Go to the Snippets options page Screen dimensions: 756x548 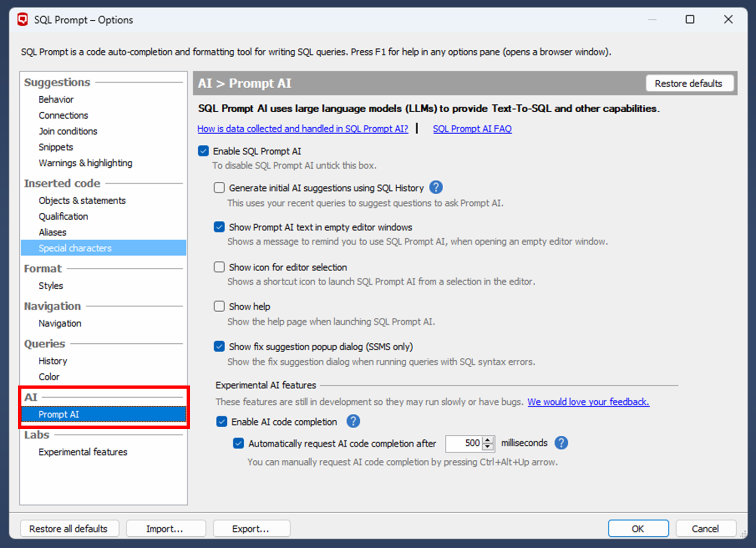coord(56,147)
